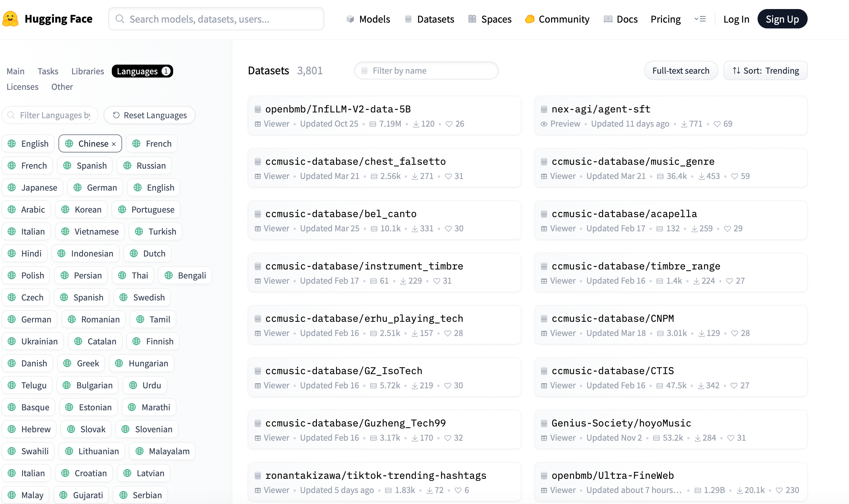Open Full-text search

click(x=681, y=71)
